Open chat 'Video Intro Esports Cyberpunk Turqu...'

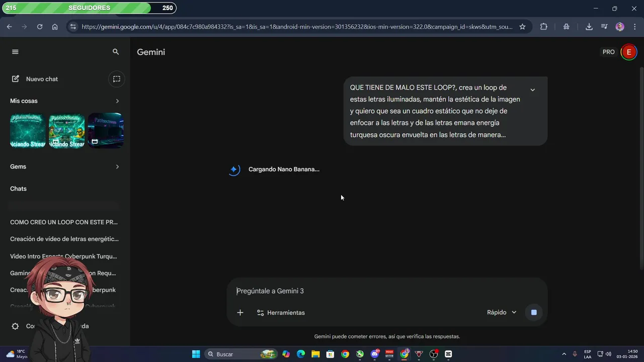64,256
